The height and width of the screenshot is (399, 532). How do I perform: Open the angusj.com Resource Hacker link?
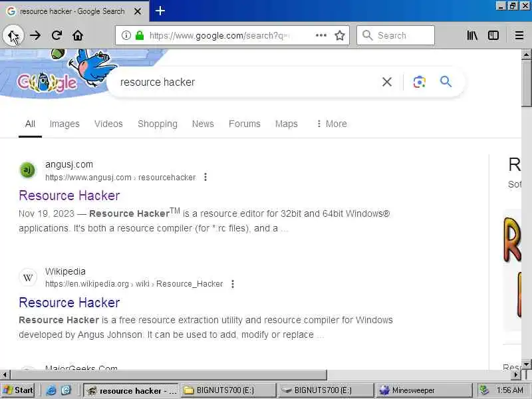click(69, 196)
